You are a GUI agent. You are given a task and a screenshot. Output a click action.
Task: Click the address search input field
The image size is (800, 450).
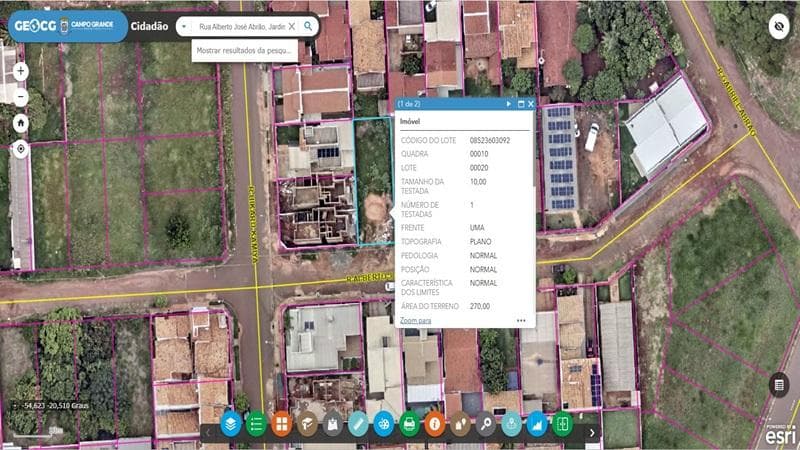[x=241, y=27]
